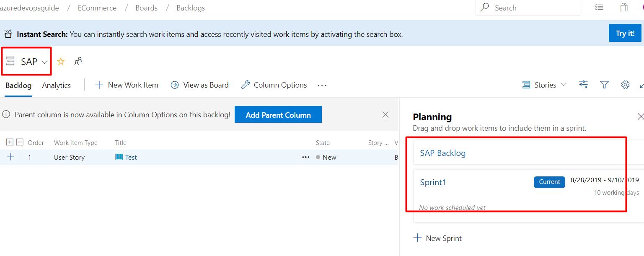Open the Sprint1 link
Image resolution: width=644 pixels, height=256 pixels.
(x=433, y=182)
